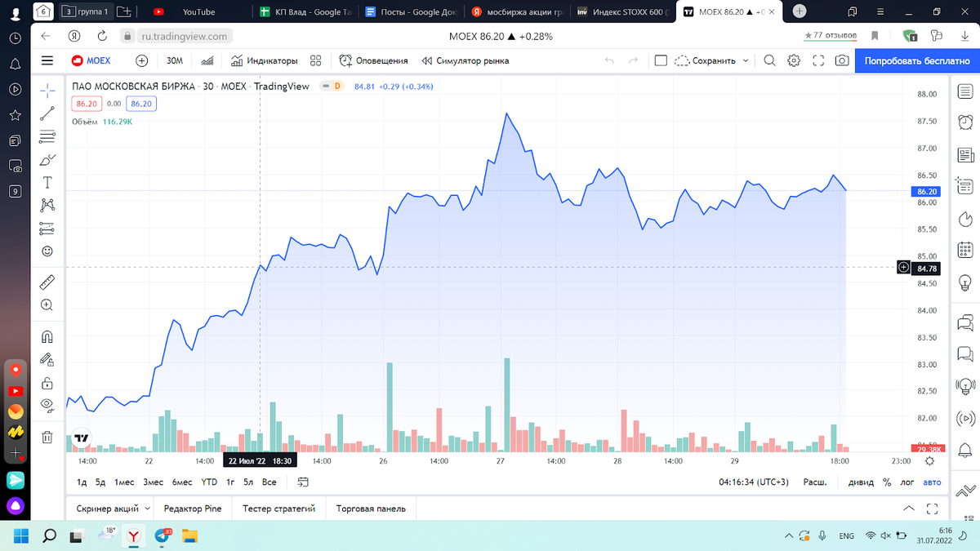Select the text annotation tool
Screen dimensions: 980x551
[47, 182]
